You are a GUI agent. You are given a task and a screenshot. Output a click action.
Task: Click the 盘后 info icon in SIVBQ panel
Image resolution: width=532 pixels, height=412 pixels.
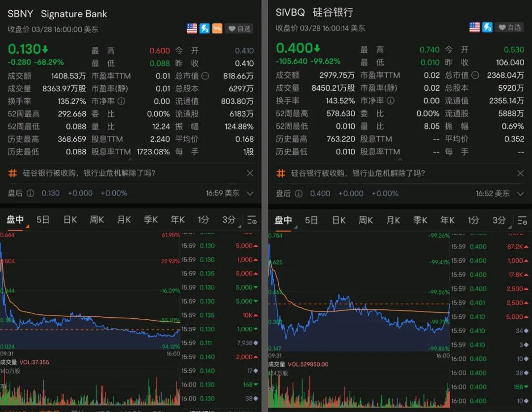pyautogui.click(x=299, y=194)
